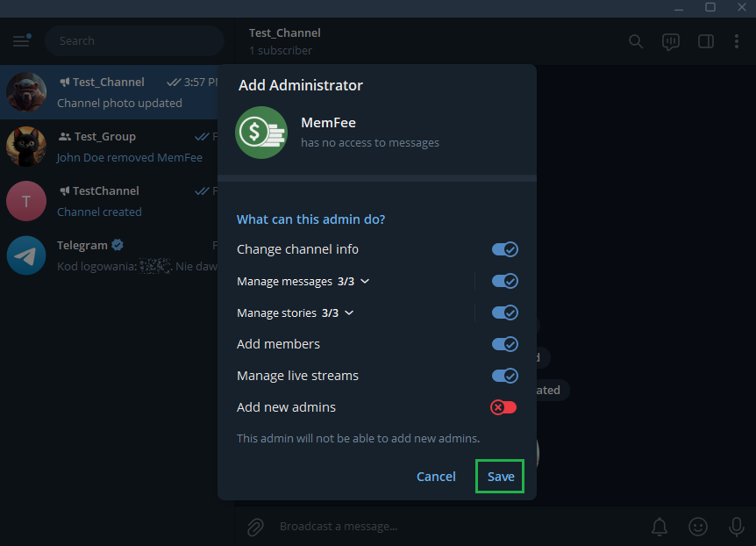Click 'Channel photo updated' preview text
Viewport: 756px width, 546px height.
point(119,104)
